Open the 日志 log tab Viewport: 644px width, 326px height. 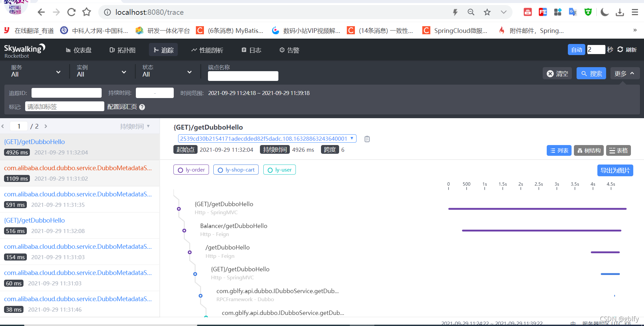click(252, 50)
